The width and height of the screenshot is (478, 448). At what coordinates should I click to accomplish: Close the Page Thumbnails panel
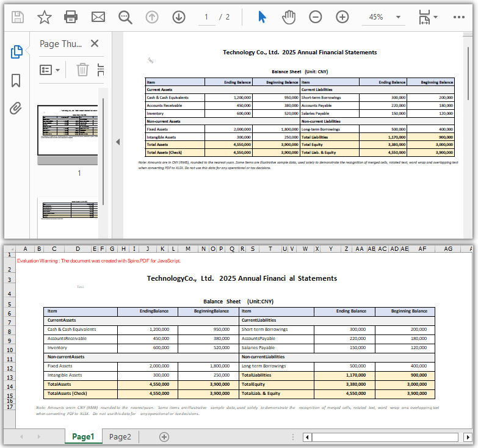[95, 43]
